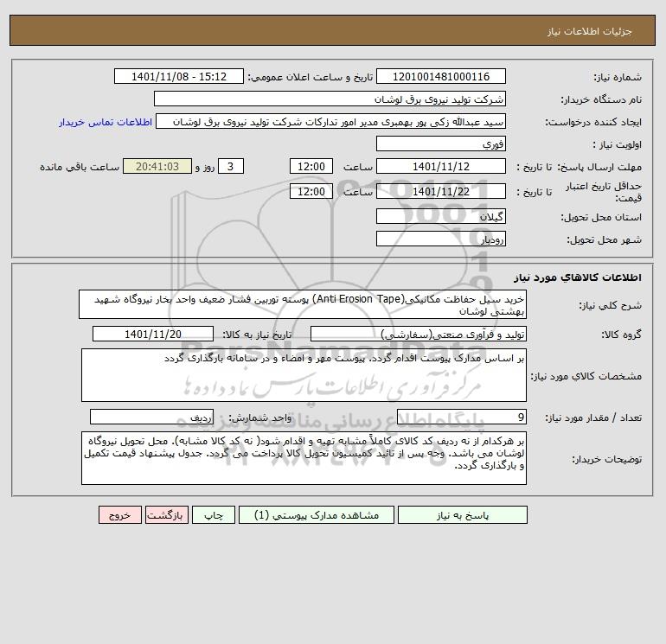Open مشاهده مدارک پیوستی (1) button
The image size is (666, 644).
pos(317,515)
